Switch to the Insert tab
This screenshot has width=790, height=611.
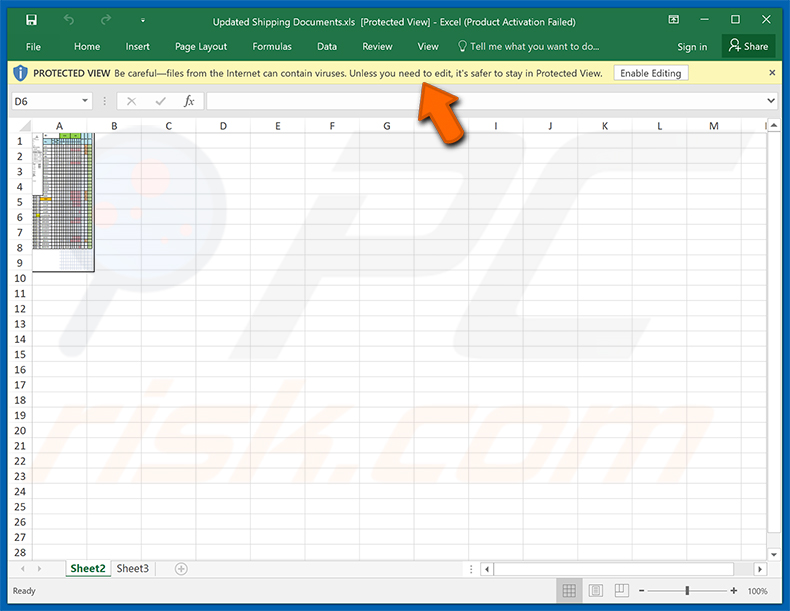pyautogui.click(x=137, y=46)
